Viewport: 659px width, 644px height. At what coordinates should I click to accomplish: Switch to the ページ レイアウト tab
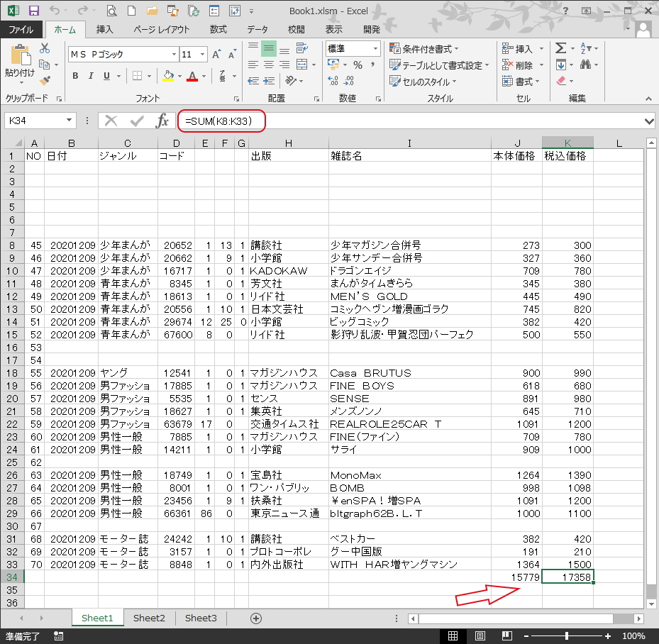tap(162, 29)
